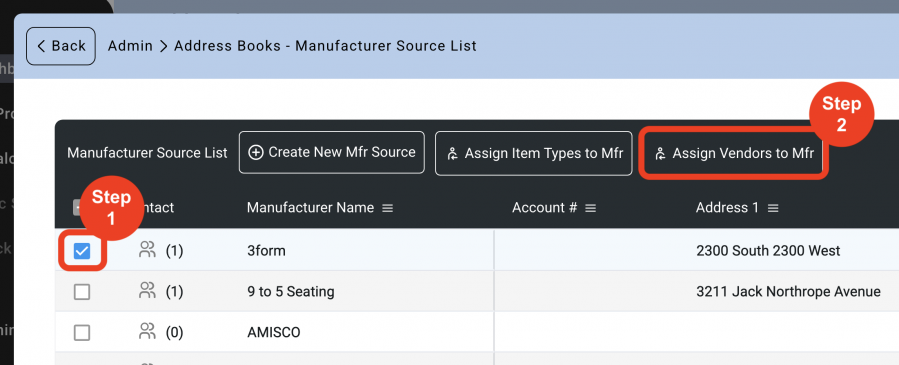Click the contacts people icon for 3form

tap(147, 249)
